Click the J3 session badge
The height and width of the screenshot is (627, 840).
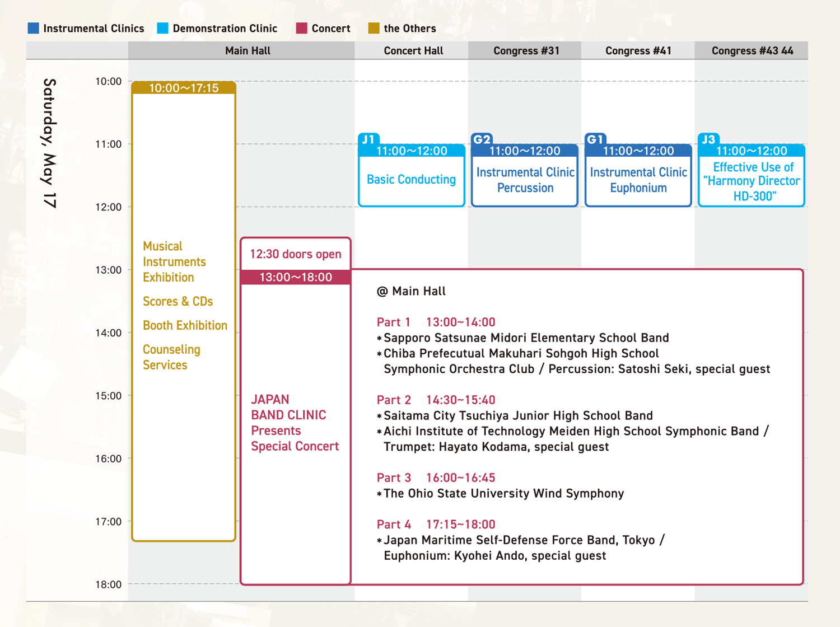click(x=709, y=139)
